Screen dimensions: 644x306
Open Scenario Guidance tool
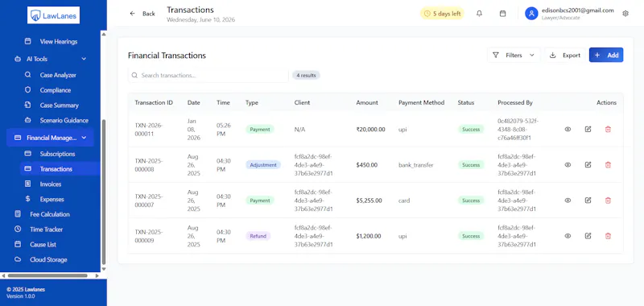tap(64, 121)
